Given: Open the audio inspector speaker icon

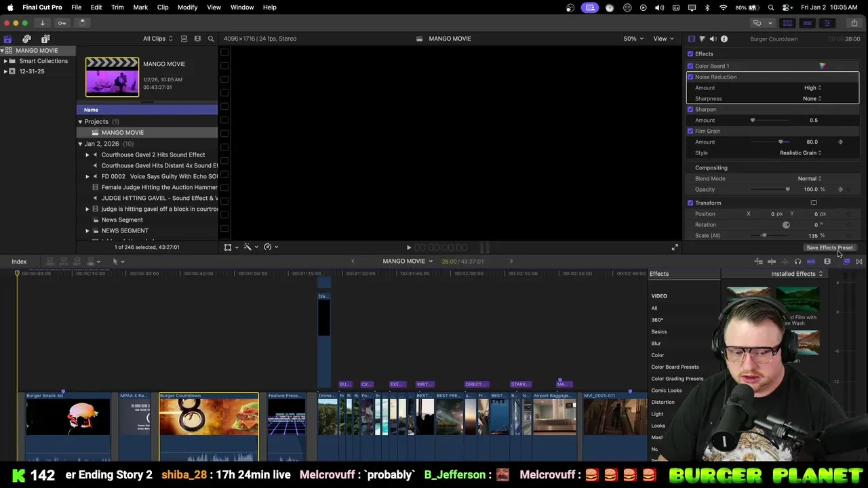Looking at the screenshot, I should click(713, 39).
